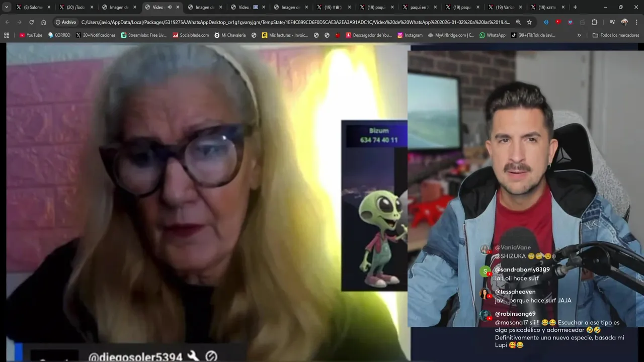Open the Instagram bookmark

click(410, 35)
